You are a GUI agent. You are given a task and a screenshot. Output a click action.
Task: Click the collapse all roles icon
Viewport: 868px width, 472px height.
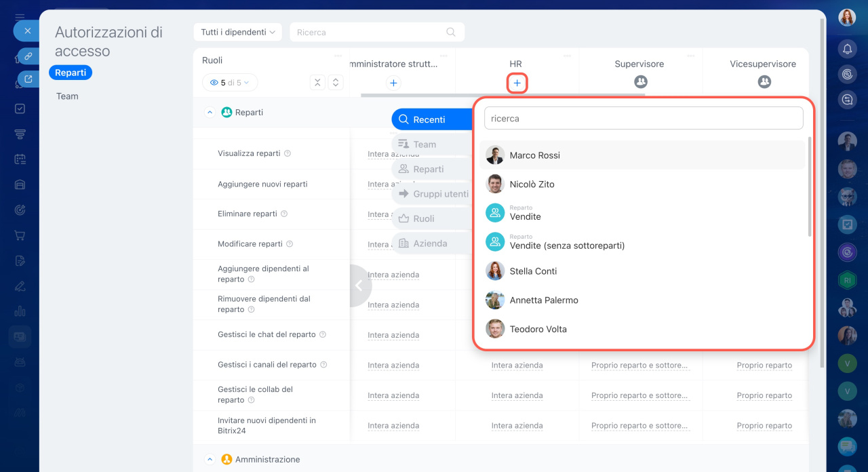pyautogui.click(x=317, y=83)
